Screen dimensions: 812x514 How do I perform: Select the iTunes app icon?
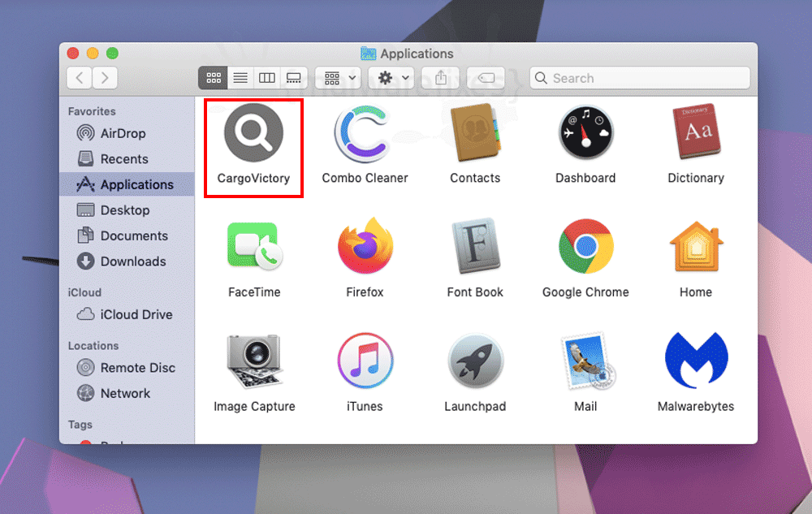[x=365, y=361]
